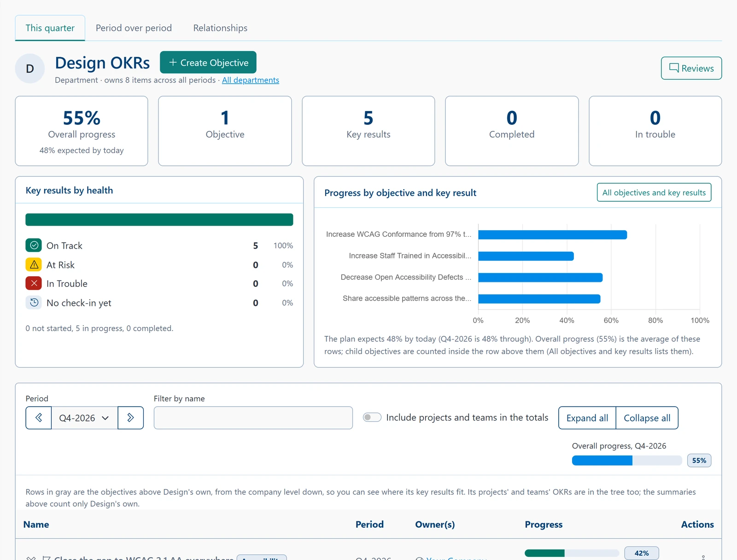
Task: Click the 5 Key results summary card
Action: point(368,131)
